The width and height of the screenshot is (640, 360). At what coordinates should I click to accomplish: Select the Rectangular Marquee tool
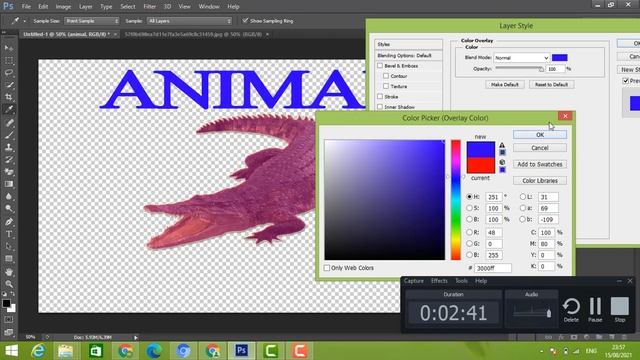(9, 60)
